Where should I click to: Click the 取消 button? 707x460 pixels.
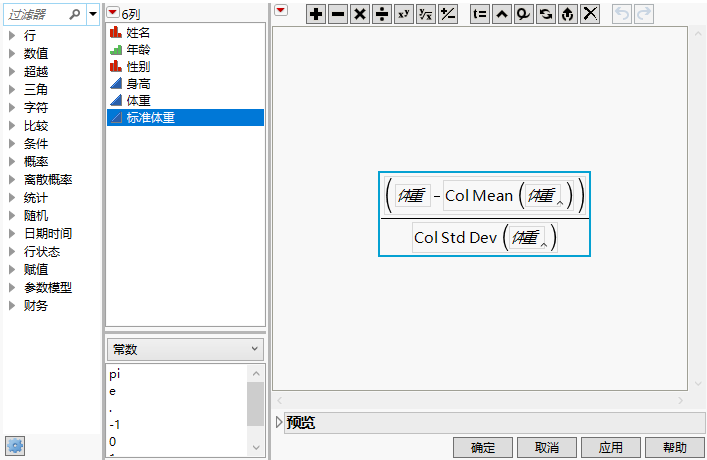pyautogui.click(x=547, y=447)
